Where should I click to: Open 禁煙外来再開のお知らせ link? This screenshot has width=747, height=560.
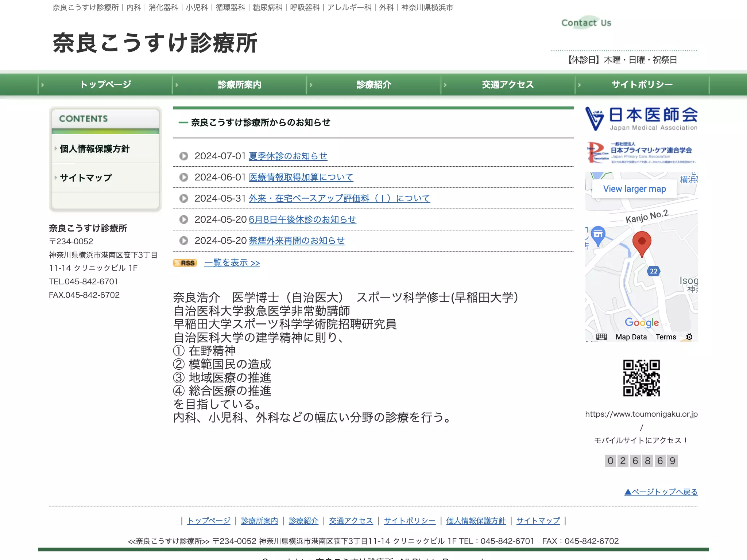[x=297, y=241]
